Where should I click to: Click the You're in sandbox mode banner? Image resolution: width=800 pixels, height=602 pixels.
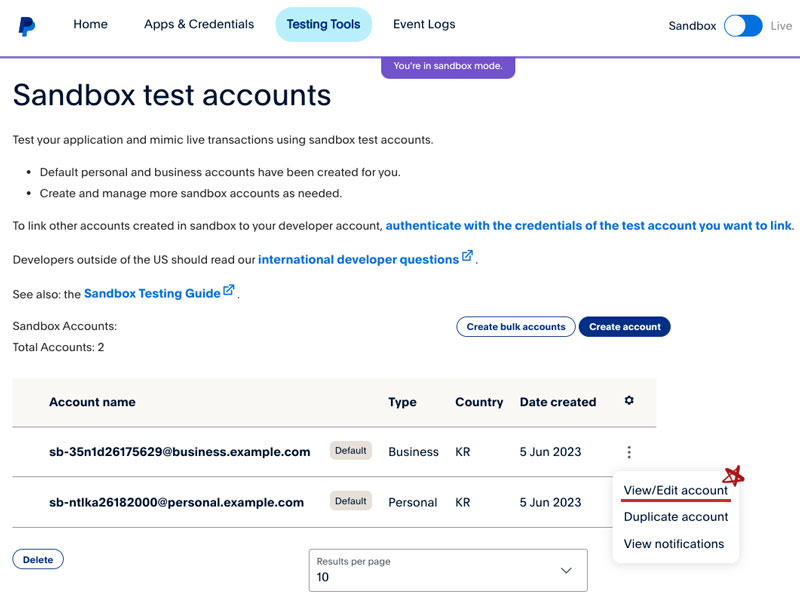point(448,66)
